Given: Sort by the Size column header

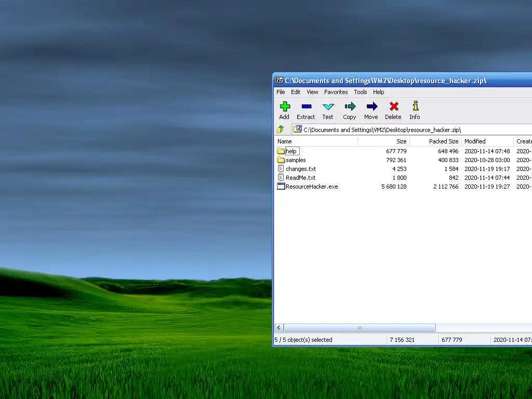Looking at the screenshot, I should tap(384, 141).
